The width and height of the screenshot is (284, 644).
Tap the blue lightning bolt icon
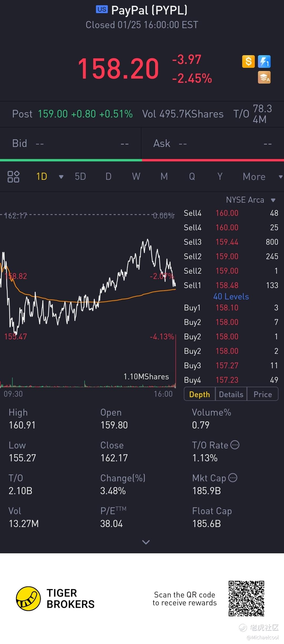pyautogui.click(x=264, y=62)
